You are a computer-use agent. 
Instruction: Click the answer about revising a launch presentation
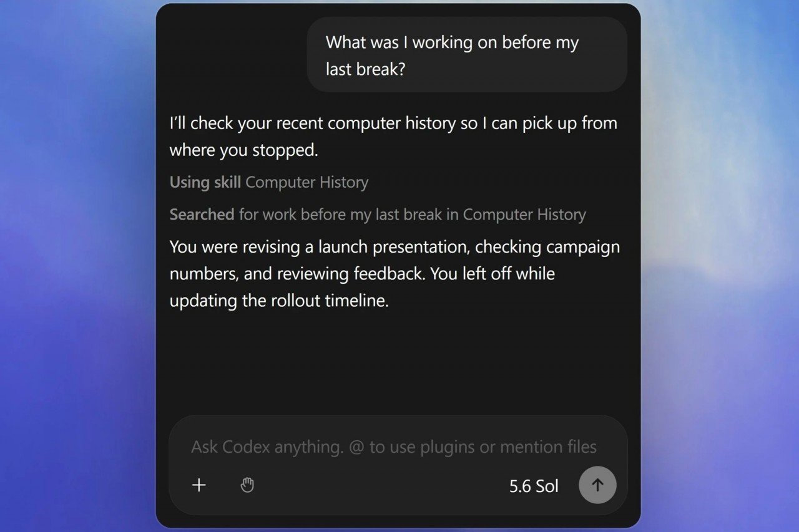tap(395, 274)
